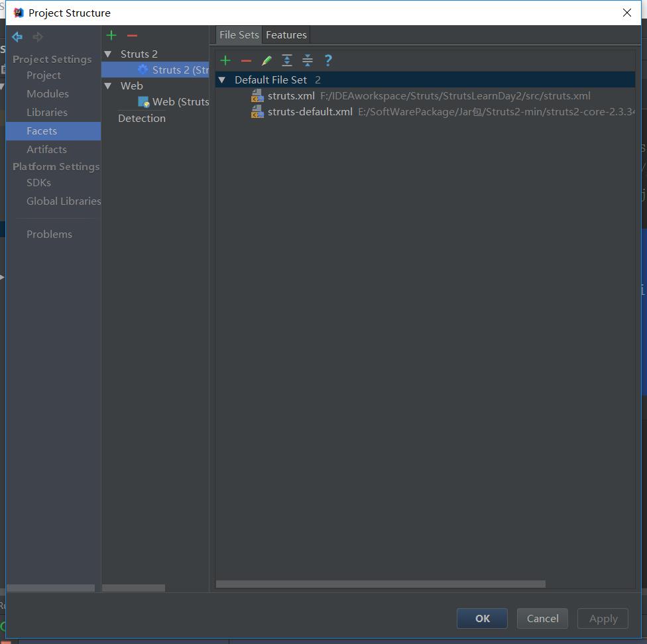Image resolution: width=647 pixels, height=644 pixels.
Task: Click the facets list horizontal scrollbar
Action: tap(133, 588)
